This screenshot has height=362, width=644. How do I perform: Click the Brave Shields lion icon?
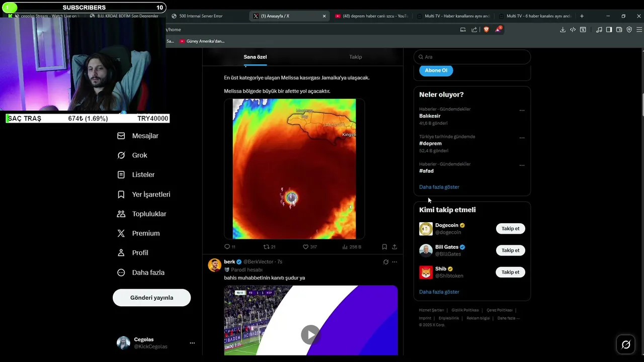tap(486, 30)
